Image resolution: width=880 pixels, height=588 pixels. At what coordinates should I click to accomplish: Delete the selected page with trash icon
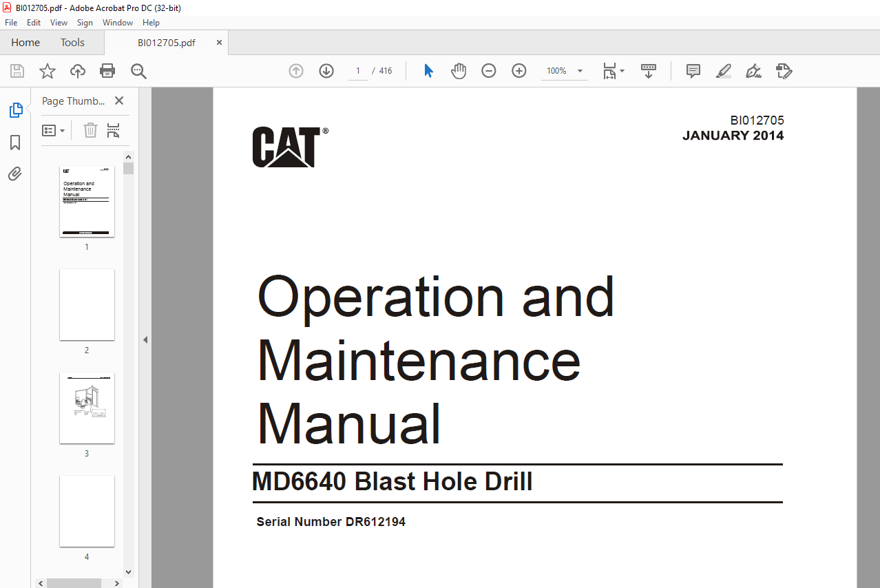(x=90, y=130)
